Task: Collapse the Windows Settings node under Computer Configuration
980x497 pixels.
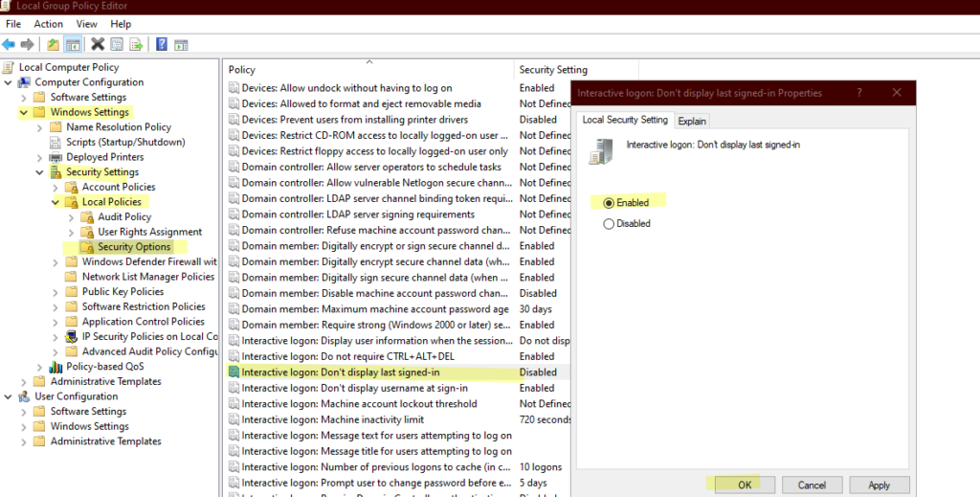Action: (24, 113)
